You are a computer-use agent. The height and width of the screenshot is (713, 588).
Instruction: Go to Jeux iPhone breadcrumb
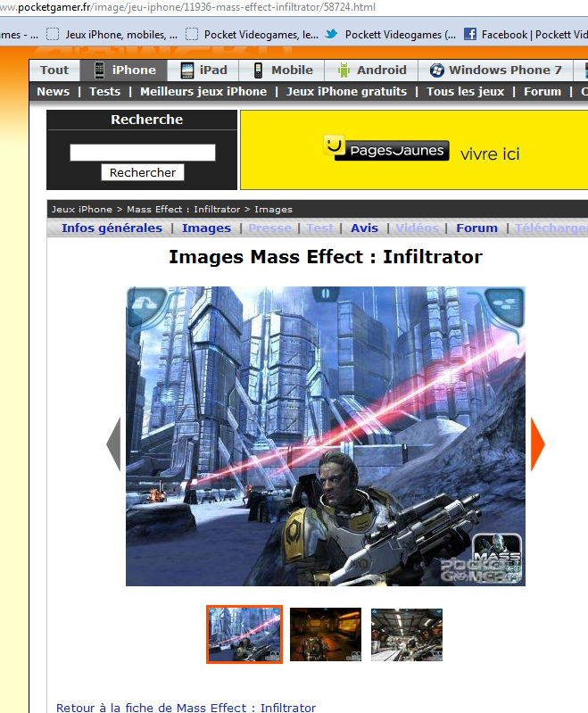82,209
